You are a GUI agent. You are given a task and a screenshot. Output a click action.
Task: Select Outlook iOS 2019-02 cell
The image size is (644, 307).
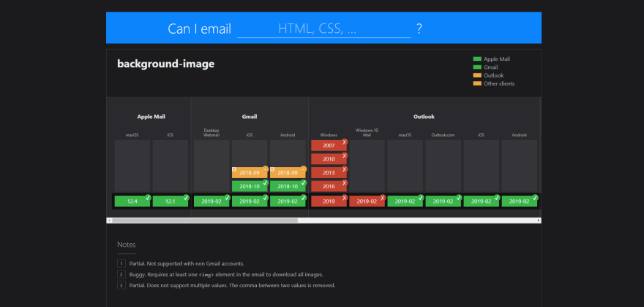[482, 201]
